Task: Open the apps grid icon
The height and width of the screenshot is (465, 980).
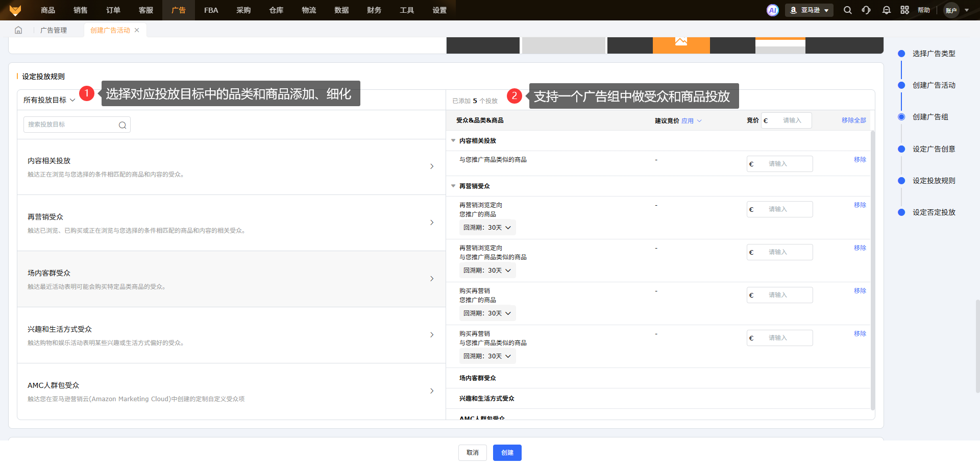Action: coord(904,10)
